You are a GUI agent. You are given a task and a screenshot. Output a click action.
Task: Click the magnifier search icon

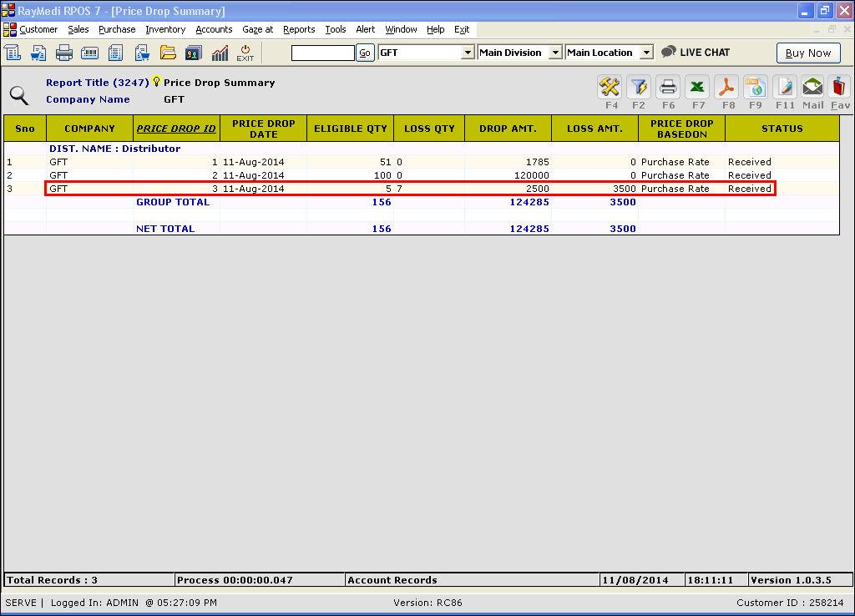18,94
